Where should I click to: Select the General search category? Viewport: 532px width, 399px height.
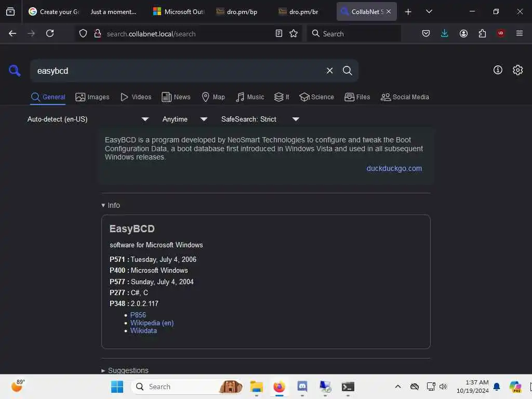click(x=48, y=97)
